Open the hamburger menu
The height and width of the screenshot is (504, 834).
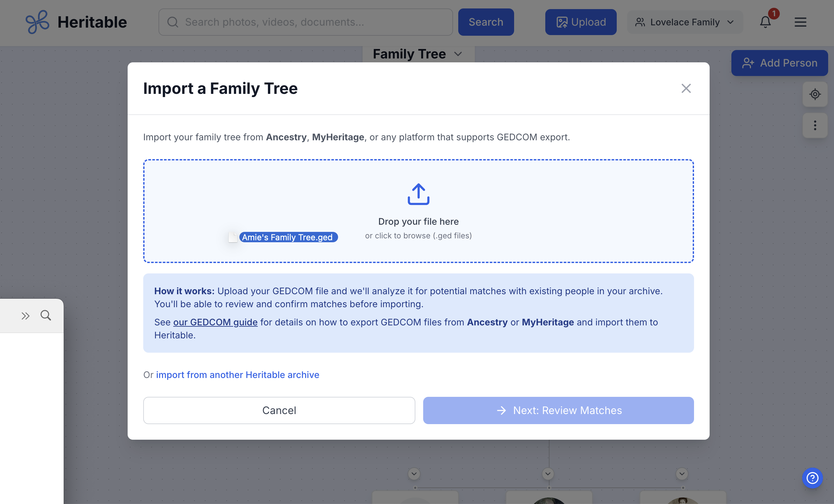[x=801, y=22]
